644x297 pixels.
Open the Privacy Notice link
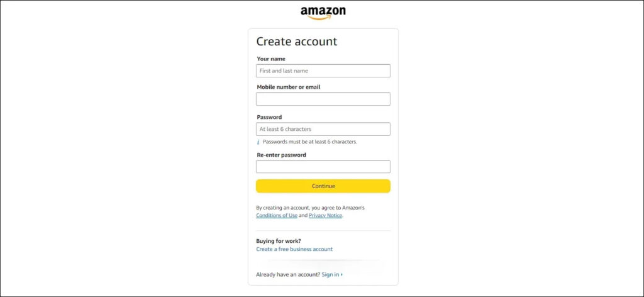(325, 216)
